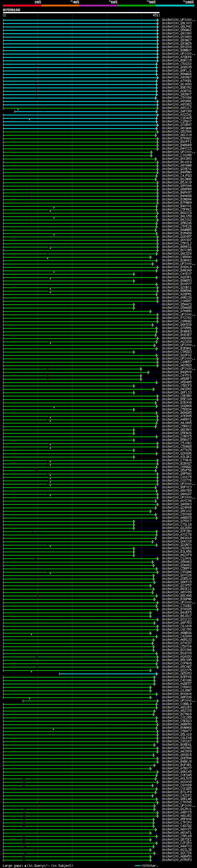The image size is (197, 868).
Task: Select hit label UniRef100_A9SM67
Action: click(x=177, y=78)
